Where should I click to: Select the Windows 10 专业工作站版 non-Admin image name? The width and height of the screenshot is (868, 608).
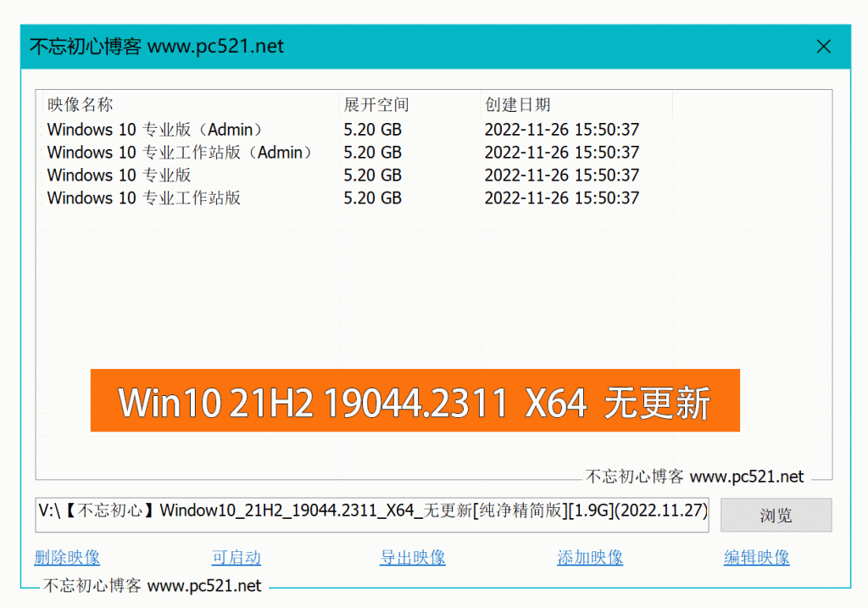[143, 198]
